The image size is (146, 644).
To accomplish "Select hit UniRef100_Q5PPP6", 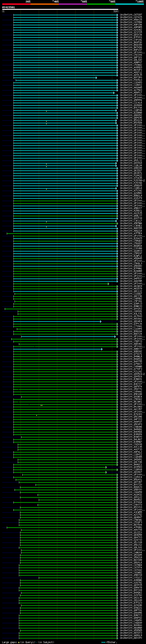I will coord(131,100).
